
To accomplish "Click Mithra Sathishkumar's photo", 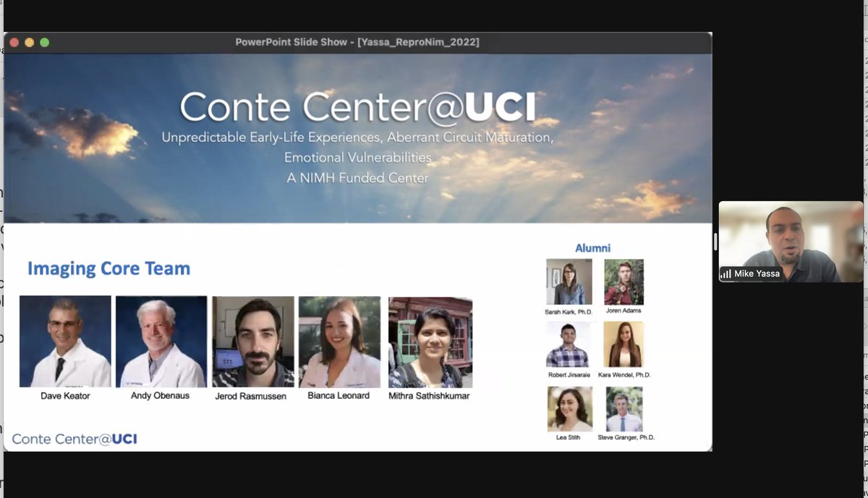I will tap(430, 342).
